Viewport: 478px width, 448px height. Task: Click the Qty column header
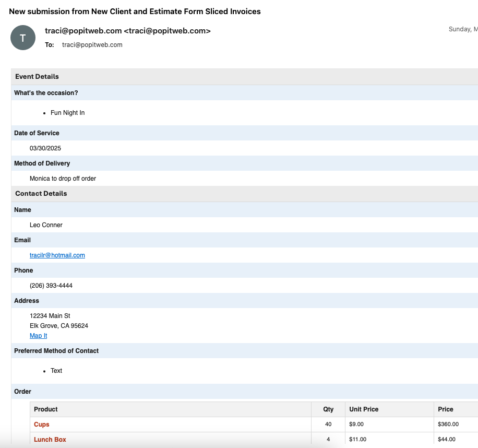328,409
